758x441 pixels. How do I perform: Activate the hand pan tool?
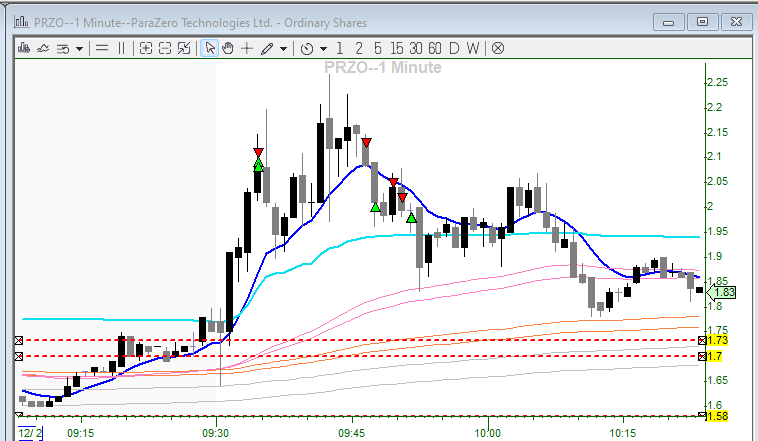coord(228,48)
